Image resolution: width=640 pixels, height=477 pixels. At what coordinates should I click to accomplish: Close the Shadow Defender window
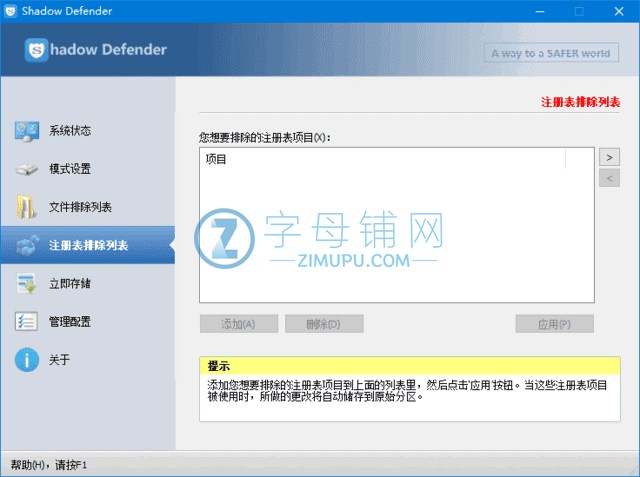pos(619,11)
